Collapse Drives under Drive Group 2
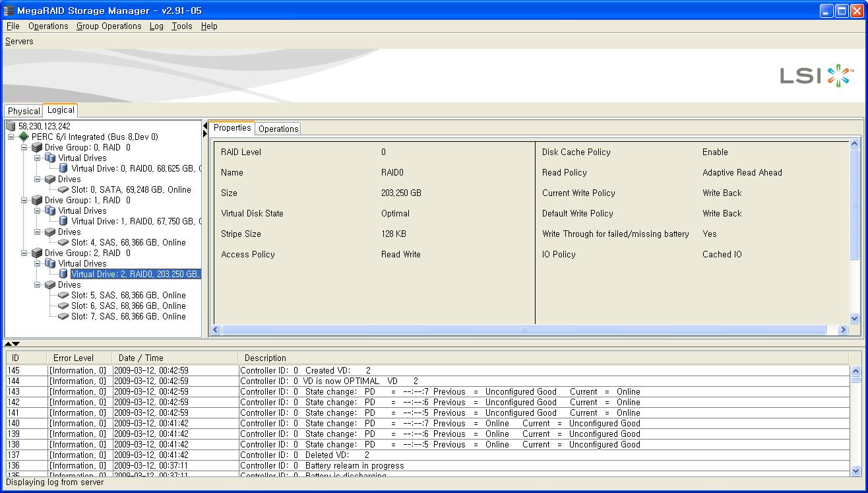 38,284
